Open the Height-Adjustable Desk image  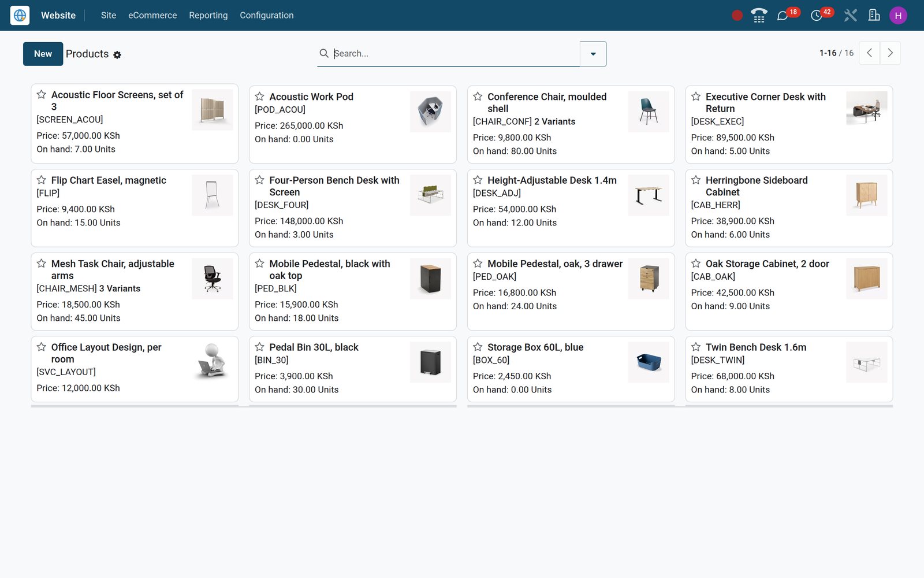coord(649,195)
